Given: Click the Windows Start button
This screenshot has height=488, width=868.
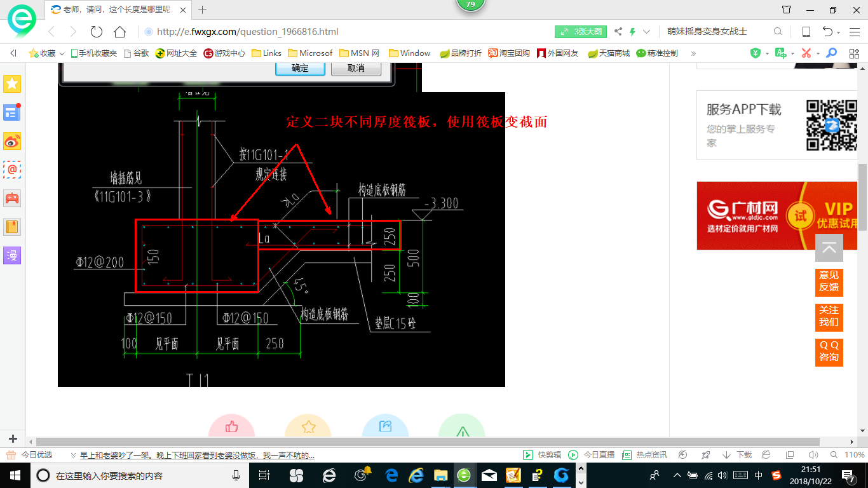Looking at the screenshot, I should coord(15,475).
